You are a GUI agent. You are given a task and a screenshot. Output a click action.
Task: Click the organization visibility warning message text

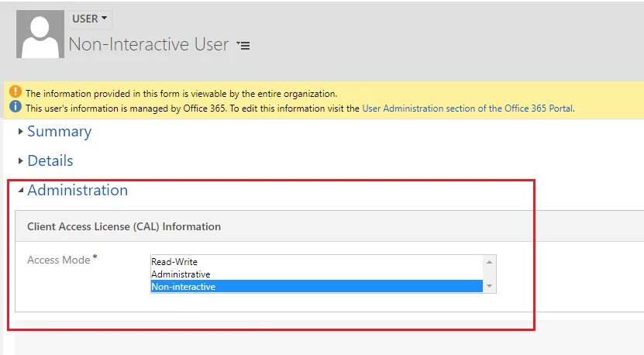pyautogui.click(x=181, y=94)
